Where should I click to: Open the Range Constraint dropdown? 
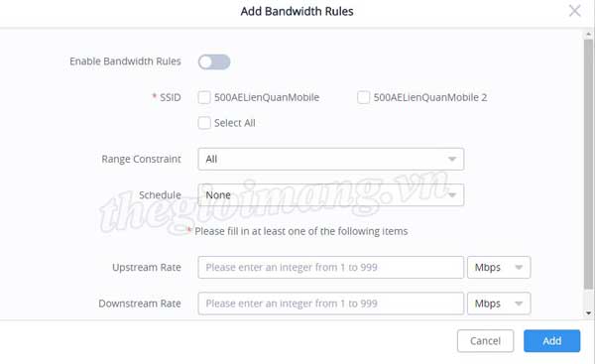pos(330,159)
